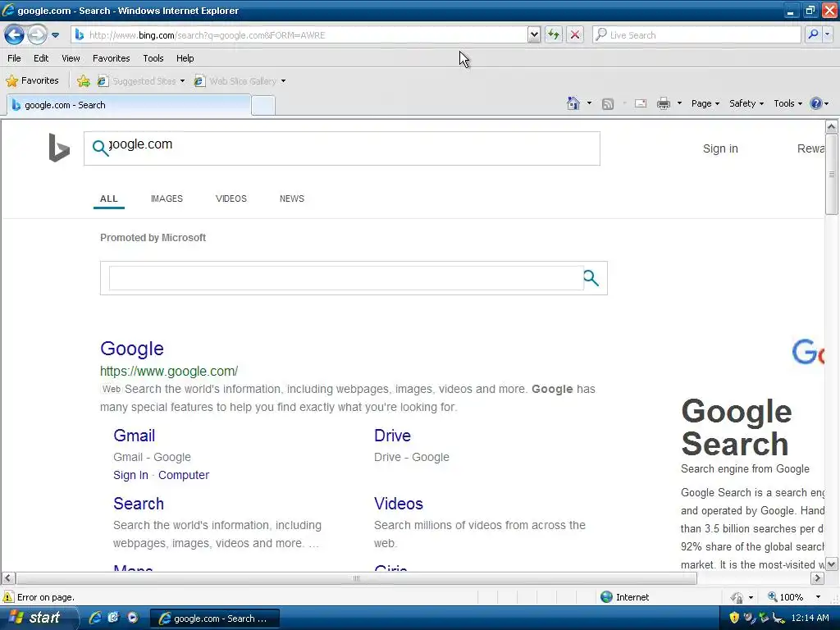Screen dimensions: 840x630
Task: Open the Page command bar menu
Action: tap(705, 103)
